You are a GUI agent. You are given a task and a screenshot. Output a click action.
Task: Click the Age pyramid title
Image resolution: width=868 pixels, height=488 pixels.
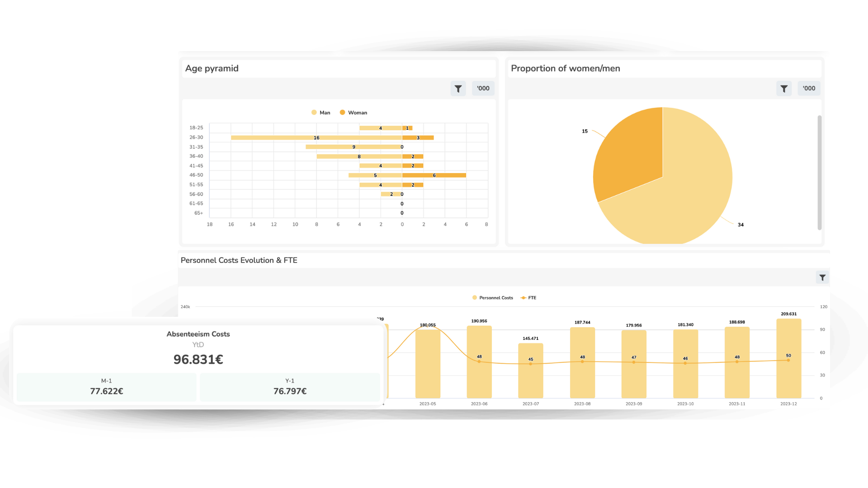[212, 68]
